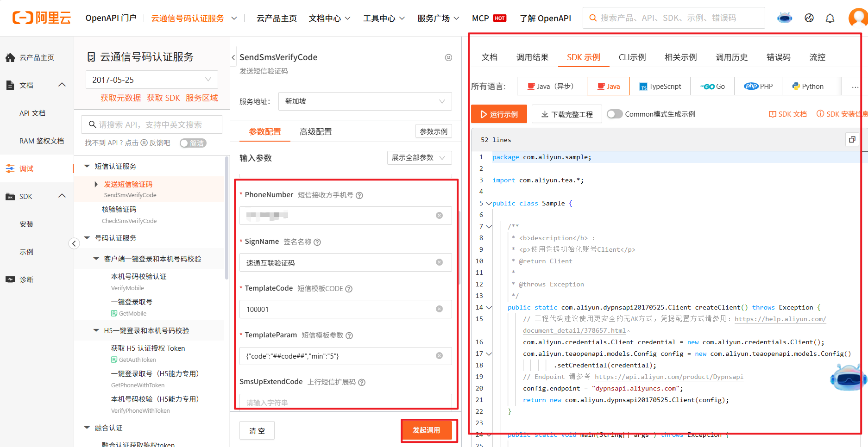Open the 云通信号码认证服务 product dropdown
868x447 pixels.
[x=194, y=18]
